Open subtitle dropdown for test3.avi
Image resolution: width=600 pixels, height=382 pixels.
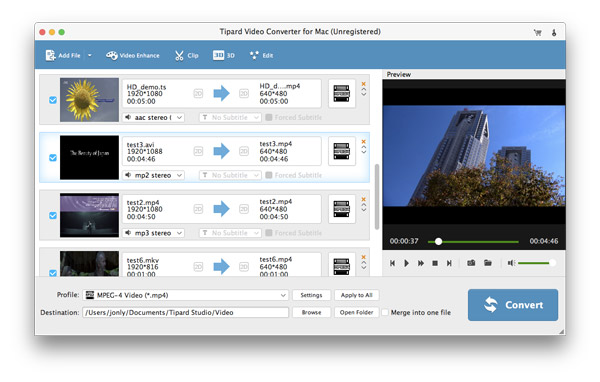230,175
